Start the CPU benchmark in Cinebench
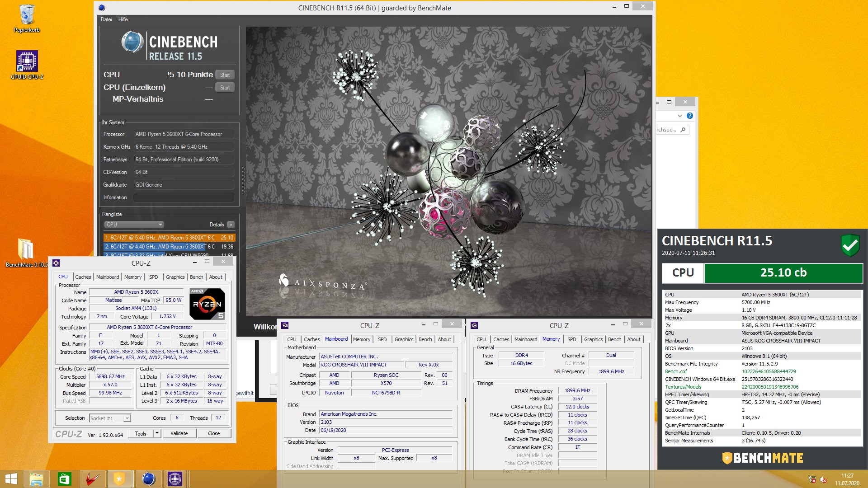The height and width of the screenshot is (488, 868). [225, 75]
